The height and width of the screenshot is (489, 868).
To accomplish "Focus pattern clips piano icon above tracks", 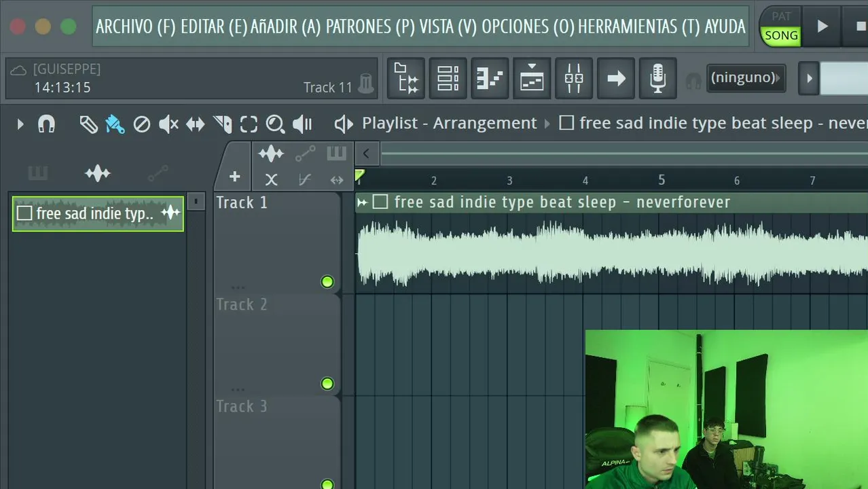I will [x=337, y=153].
